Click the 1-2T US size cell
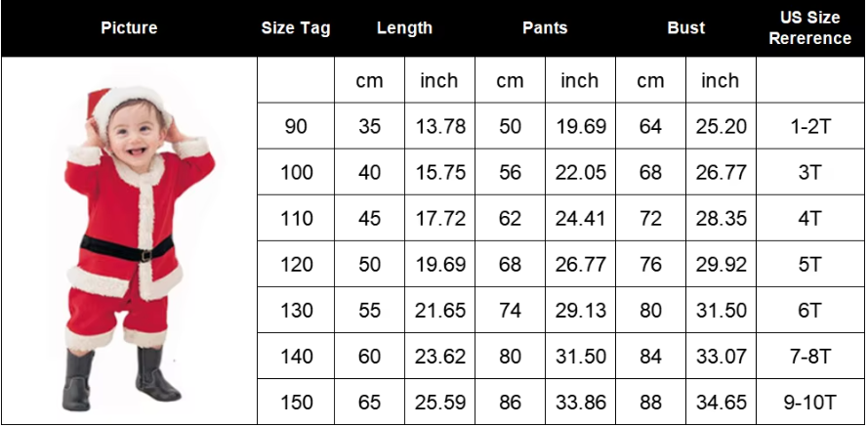Screen dimensions: 868x427 pyautogui.click(x=809, y=126)
